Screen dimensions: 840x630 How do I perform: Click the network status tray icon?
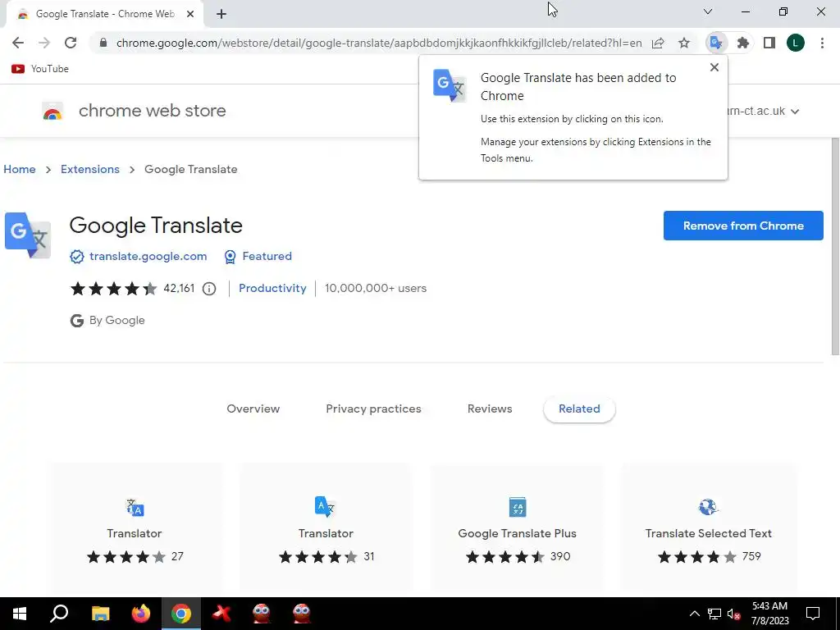714,614
